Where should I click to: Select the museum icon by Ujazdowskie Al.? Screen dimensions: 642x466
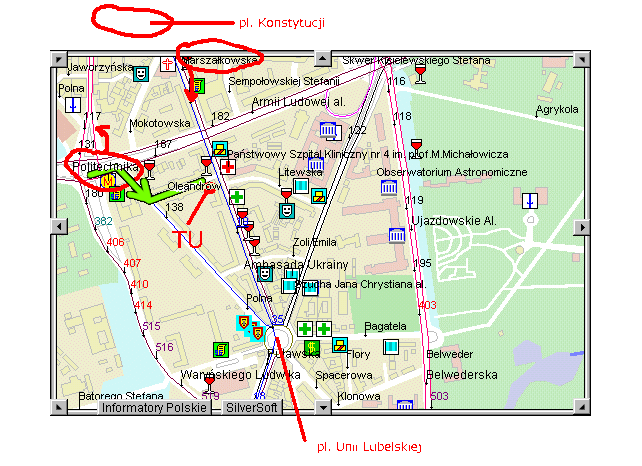pos(397,235)
